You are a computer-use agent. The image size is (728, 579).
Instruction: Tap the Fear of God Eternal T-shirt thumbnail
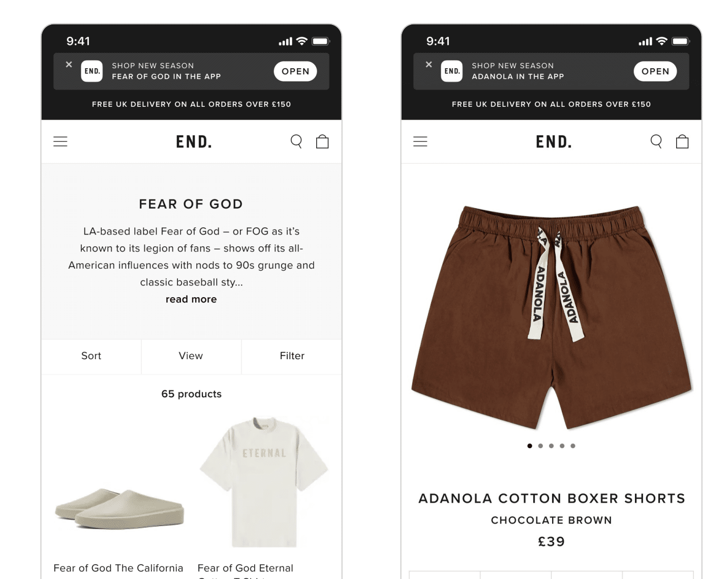point(263,483)
